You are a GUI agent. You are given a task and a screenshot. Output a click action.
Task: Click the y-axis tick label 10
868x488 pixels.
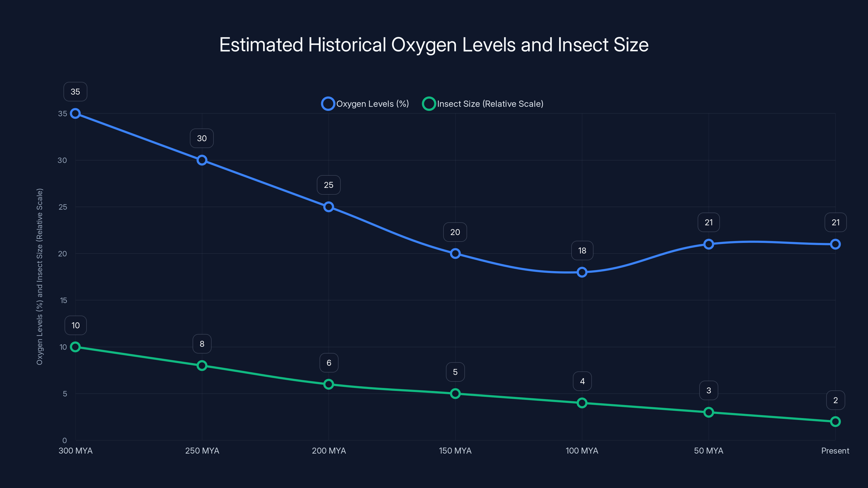tap(63, 347)
